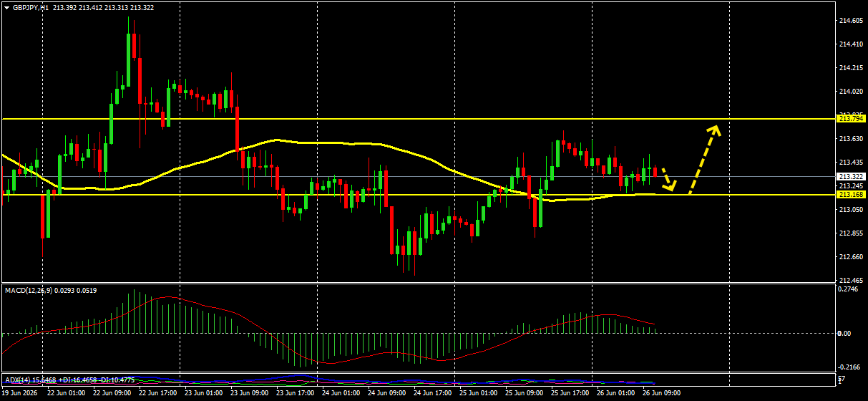Click the 24 Jun 09:00 time label

386,393
